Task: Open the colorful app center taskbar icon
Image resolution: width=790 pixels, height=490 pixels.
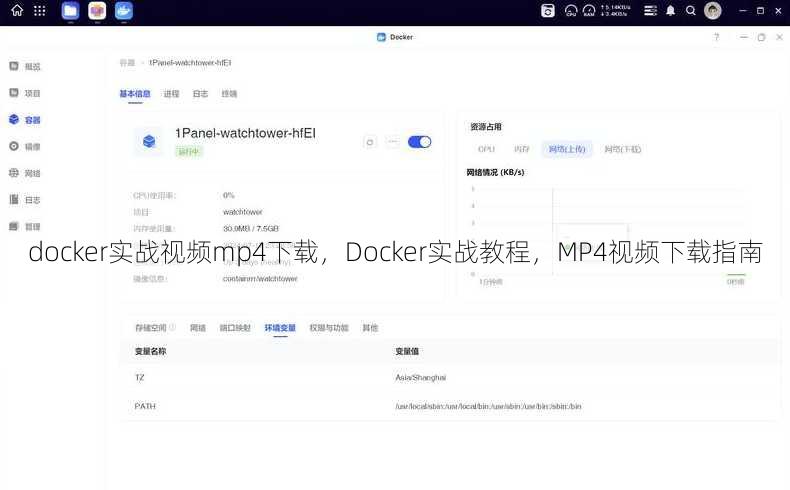Action: 97,11
